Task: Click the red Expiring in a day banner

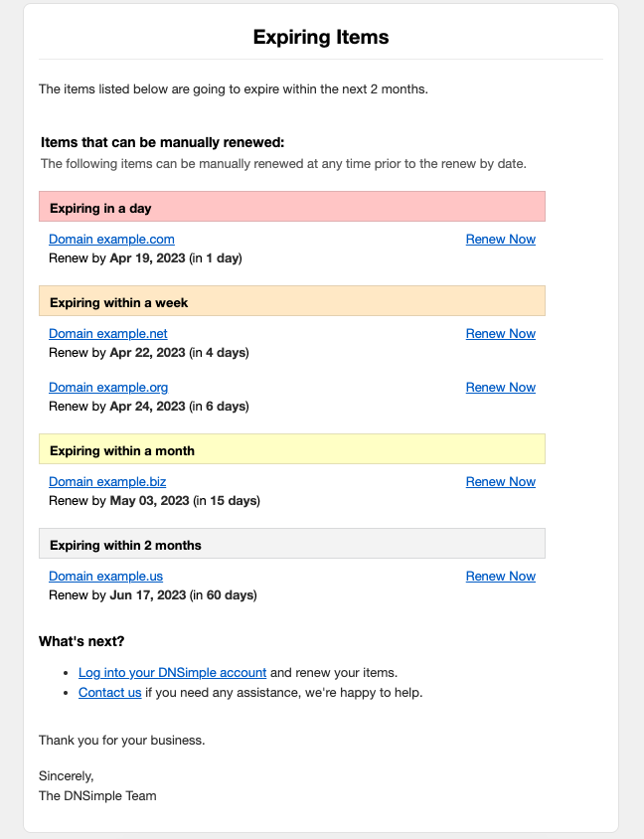Action: tap(291, 207)
